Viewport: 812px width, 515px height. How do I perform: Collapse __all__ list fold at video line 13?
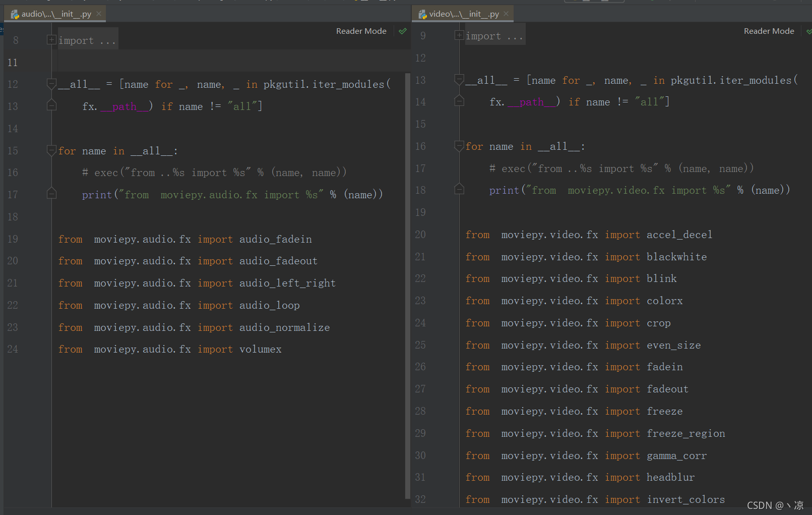459,79
